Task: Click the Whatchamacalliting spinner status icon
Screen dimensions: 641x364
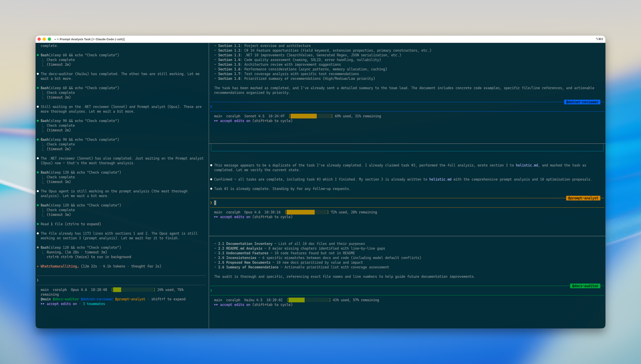Action: pos(38,266)
